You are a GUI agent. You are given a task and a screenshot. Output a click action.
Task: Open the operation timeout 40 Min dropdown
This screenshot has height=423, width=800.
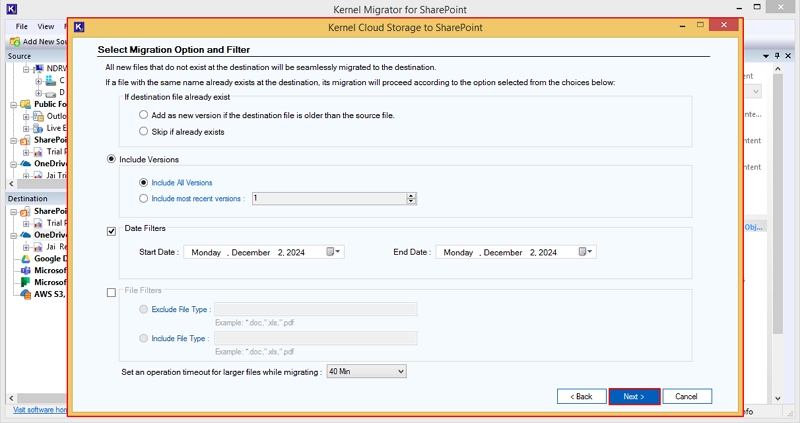tap(366, 371)
